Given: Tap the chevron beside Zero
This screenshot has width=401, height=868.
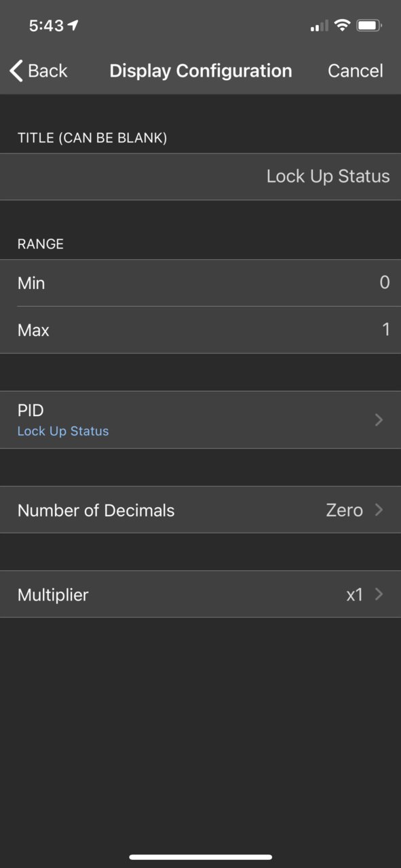Looking at the screenshot, I should [x=379, y=510].
